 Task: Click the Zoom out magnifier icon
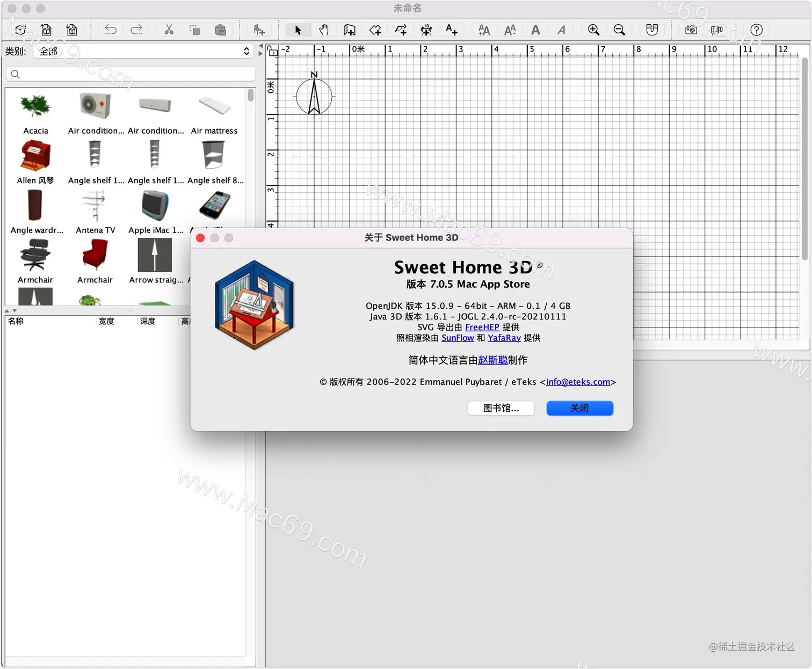[x=619, y=30]
